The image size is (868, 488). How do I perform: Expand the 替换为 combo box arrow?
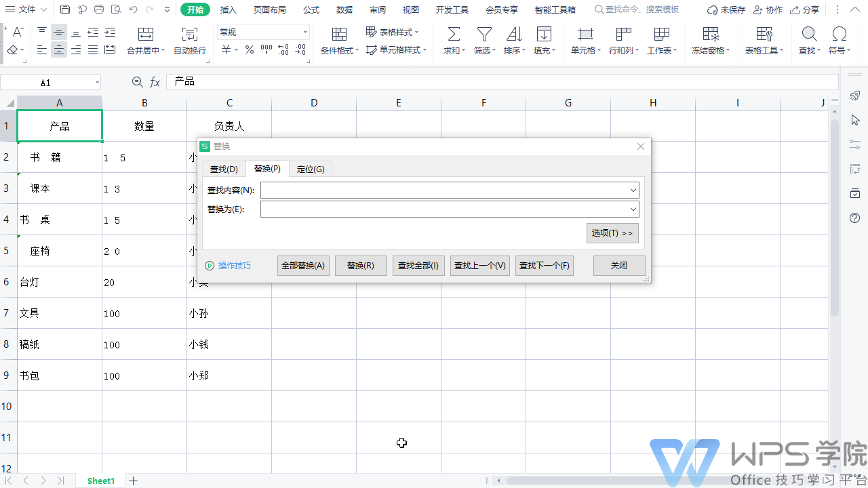[x=633, y=209]
